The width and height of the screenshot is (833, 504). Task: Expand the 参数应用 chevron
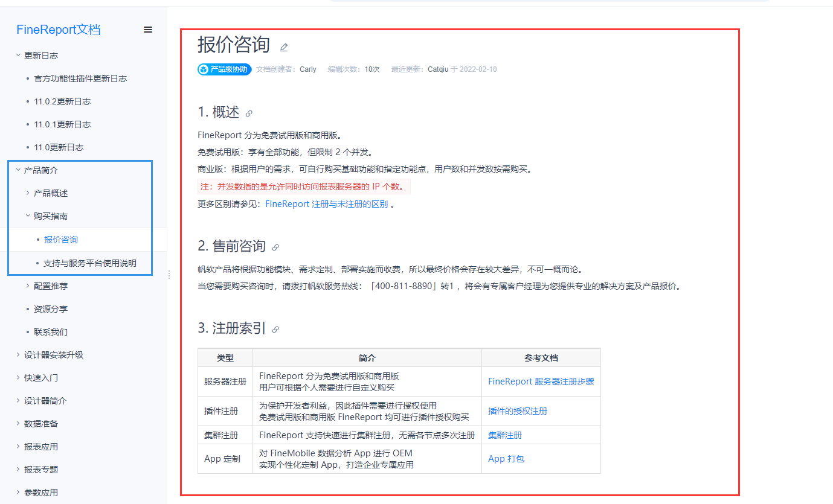click(x=18, y=493)
